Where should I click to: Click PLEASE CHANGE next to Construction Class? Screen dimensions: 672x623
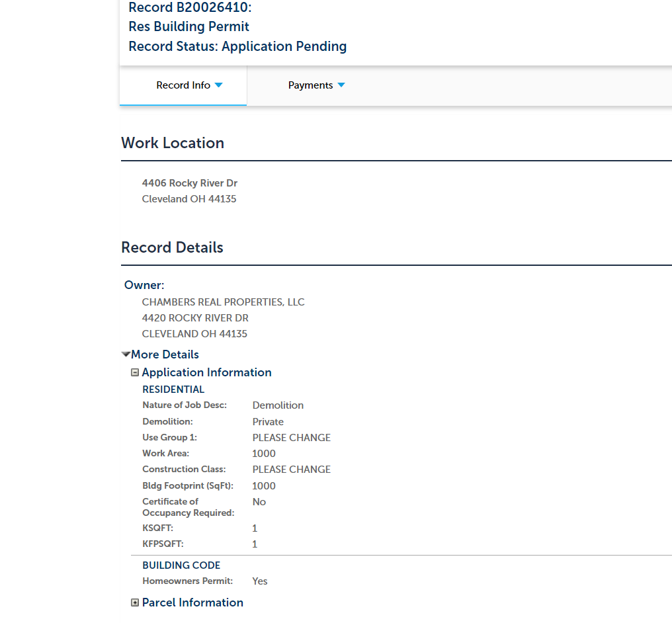[292, 469]
